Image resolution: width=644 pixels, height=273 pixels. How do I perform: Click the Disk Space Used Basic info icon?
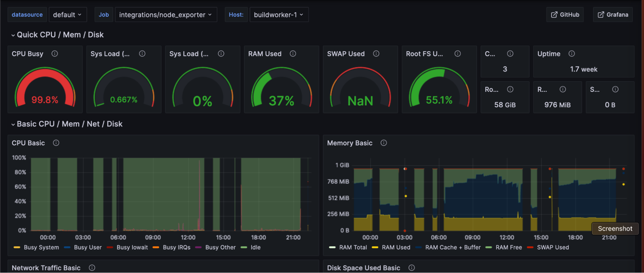pyautogui.click(x=411, y=268)
